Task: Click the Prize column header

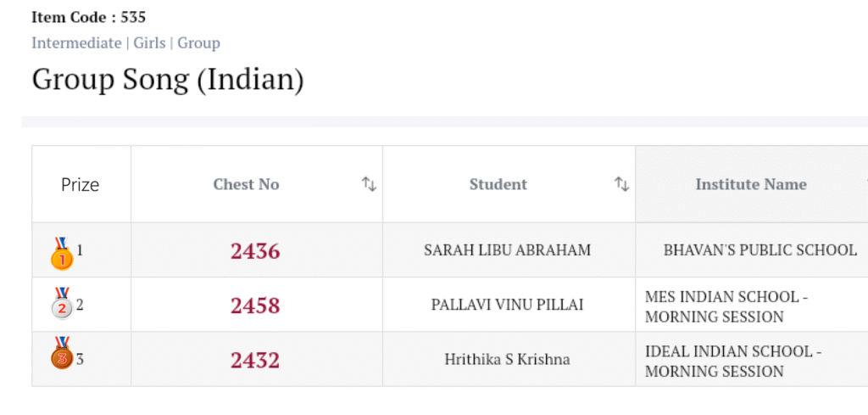Action: pos(81,184)
